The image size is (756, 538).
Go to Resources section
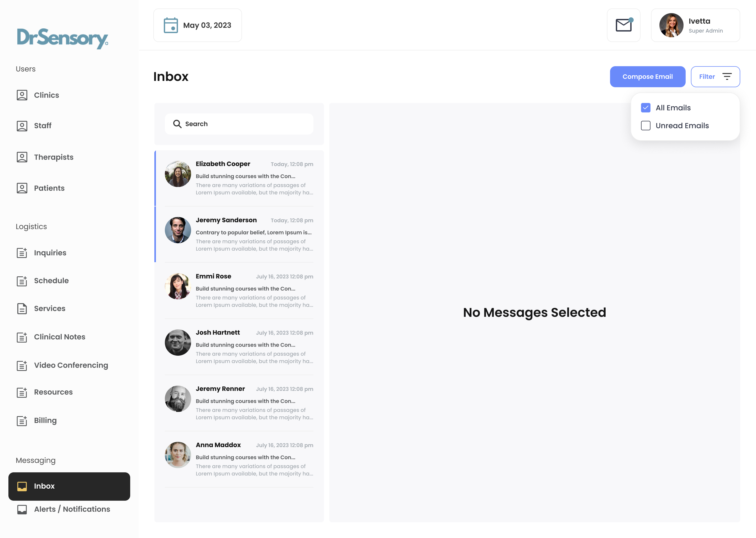pyautogui.click(x=53, y=392)
